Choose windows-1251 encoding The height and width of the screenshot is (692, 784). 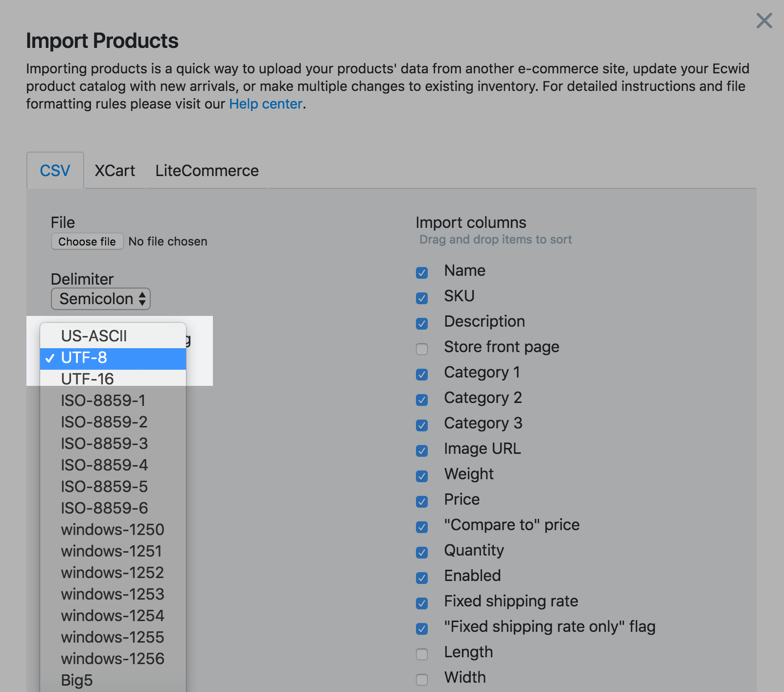[x=112, y=551]
